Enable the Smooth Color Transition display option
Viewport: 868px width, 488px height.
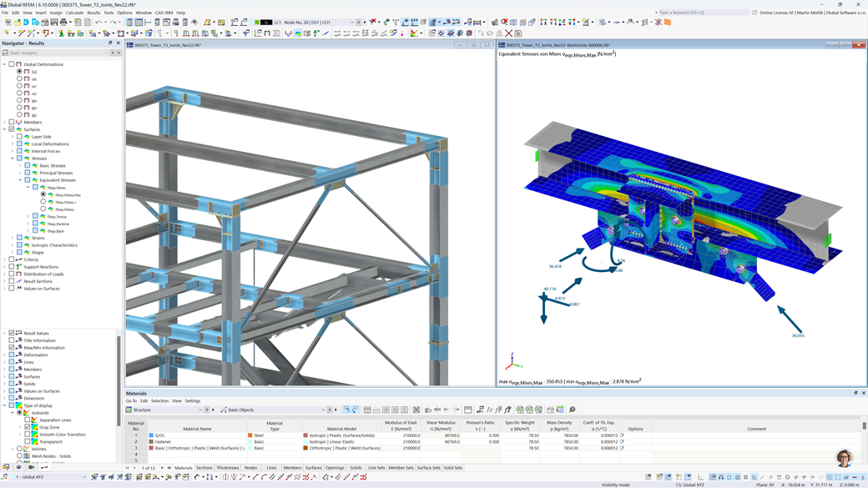(x=28, y=435)
